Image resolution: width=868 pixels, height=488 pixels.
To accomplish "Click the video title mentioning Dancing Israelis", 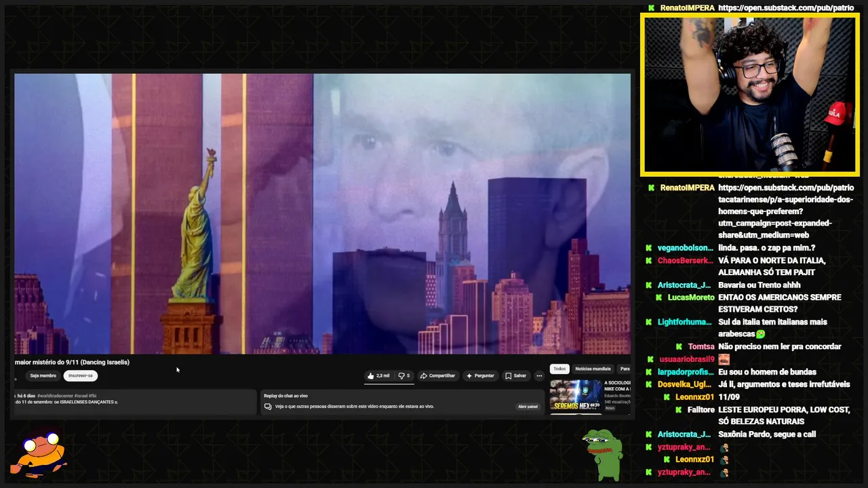I will coord(72,362).
